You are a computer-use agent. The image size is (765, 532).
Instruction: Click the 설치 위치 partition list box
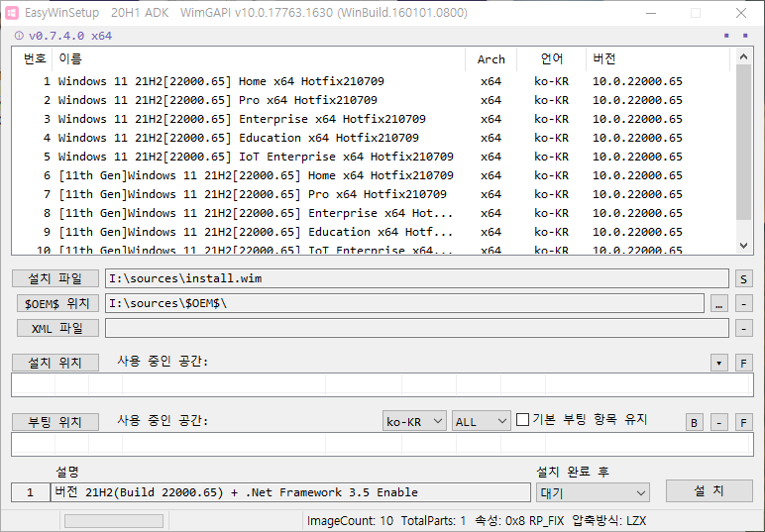[382, 384]
